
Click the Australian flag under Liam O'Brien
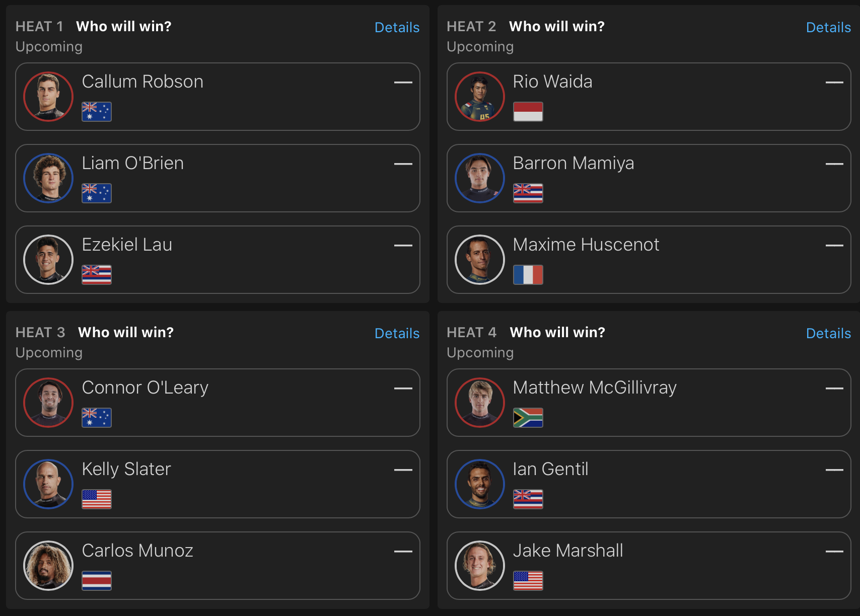[x=97, y=193]
